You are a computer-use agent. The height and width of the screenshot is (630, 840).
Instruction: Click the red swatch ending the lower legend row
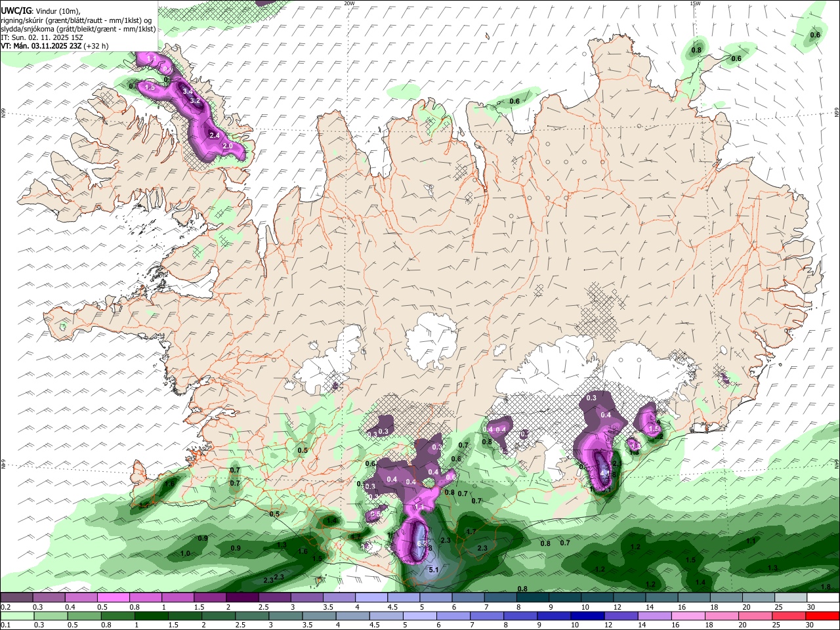tap(822, 616)
